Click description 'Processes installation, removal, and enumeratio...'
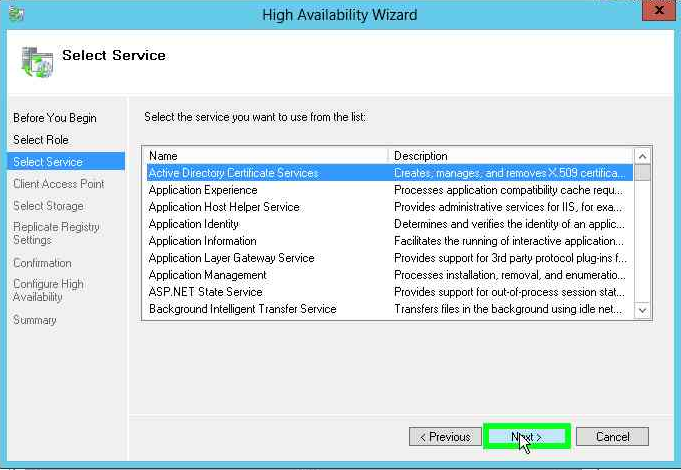 (510, 275)
